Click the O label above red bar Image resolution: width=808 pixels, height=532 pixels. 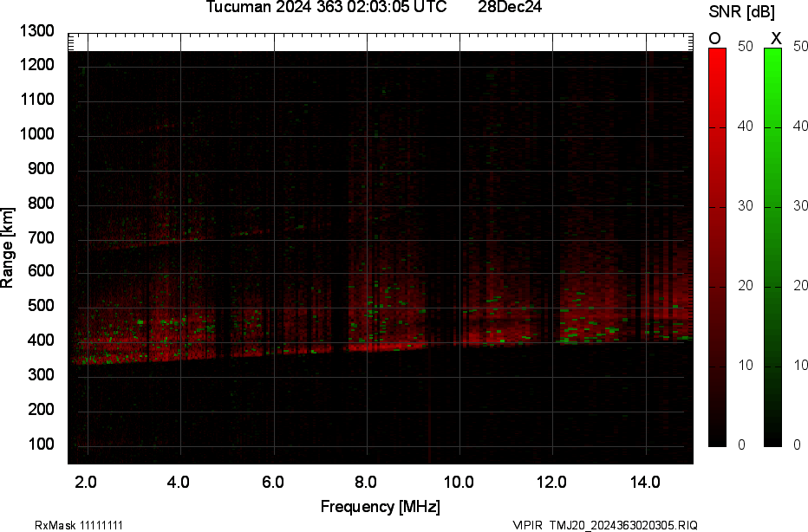715,38
